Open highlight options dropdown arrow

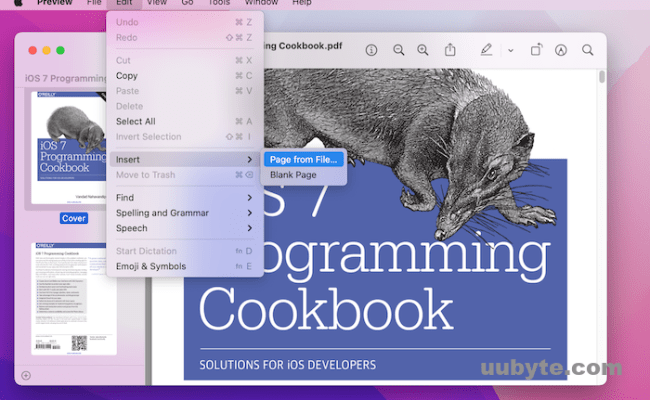pos(511,51)
